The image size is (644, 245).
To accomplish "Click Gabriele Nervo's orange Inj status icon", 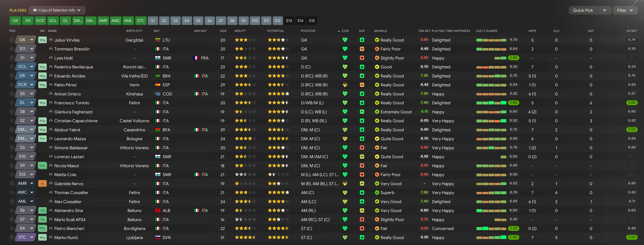I will pos(42,184).
